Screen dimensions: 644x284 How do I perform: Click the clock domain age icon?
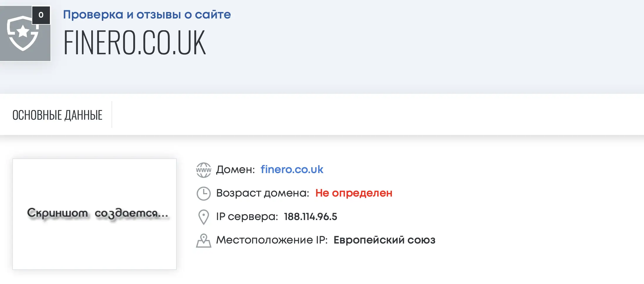coord(204,194)
